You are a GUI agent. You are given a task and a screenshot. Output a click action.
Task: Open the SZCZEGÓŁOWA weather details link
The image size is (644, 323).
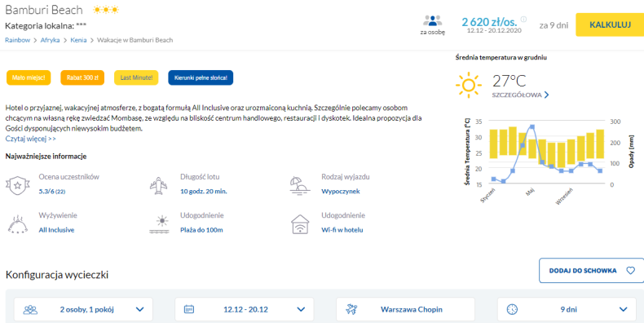click(x=517, y=95)
